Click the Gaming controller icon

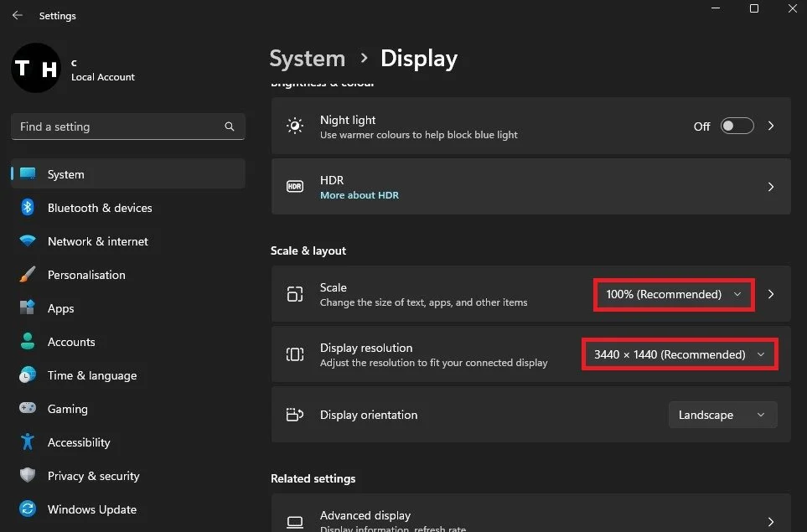[x=28, y=408]
